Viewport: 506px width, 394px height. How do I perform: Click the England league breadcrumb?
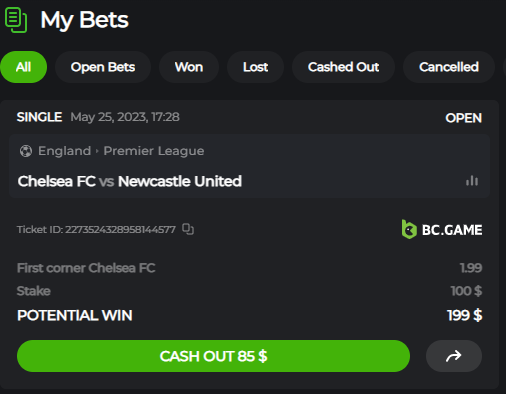[x=64, y=151]
